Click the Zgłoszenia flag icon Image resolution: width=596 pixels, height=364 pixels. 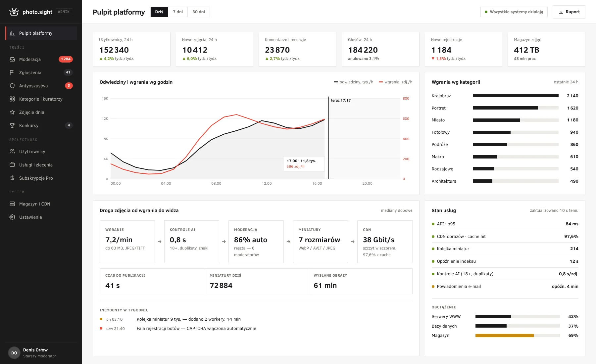coord(12,72)
